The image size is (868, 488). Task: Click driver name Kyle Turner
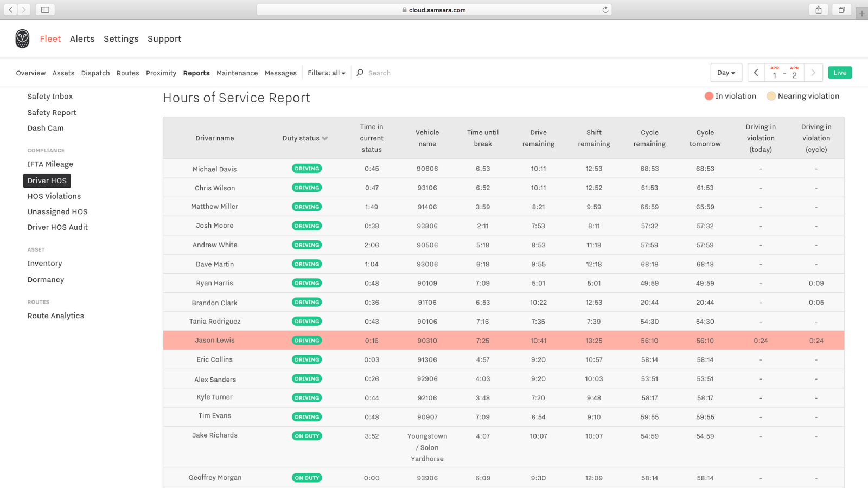[x=215, y=397]
